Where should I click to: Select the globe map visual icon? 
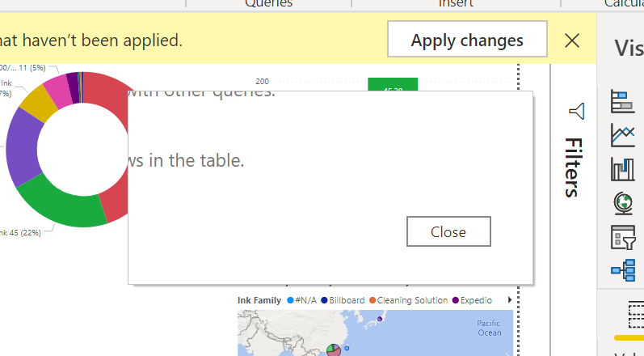pyautogui.click(x=623, y=203)
